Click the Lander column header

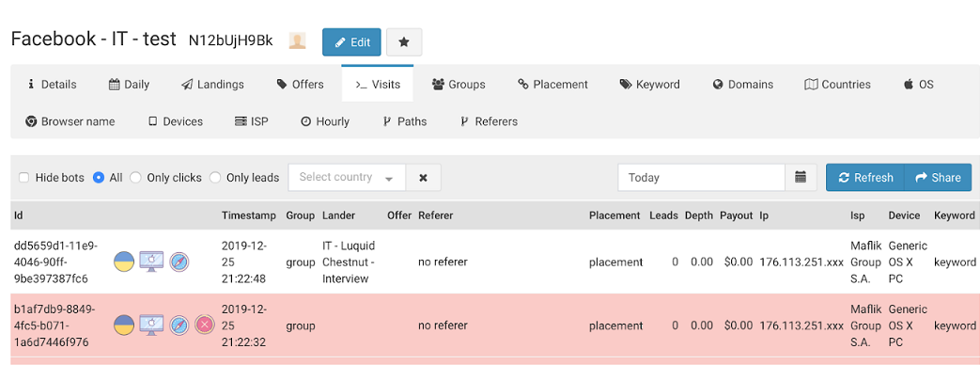pos(339,215)
